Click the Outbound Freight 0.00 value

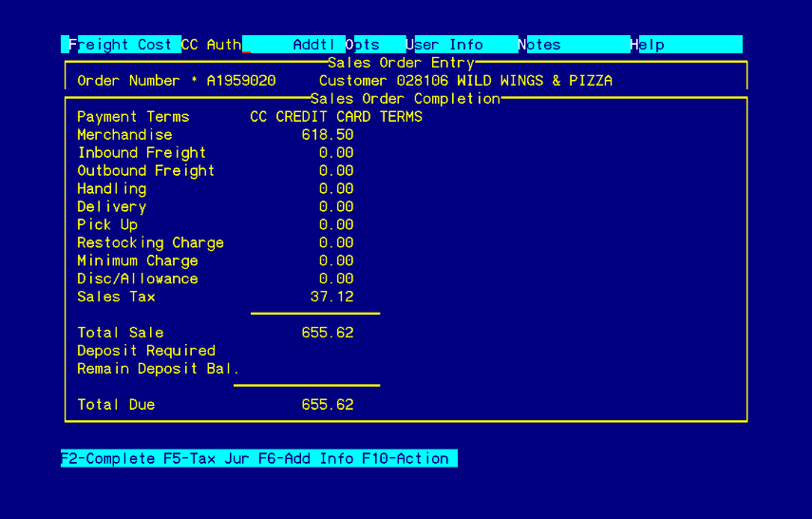(x=336, y=170)
